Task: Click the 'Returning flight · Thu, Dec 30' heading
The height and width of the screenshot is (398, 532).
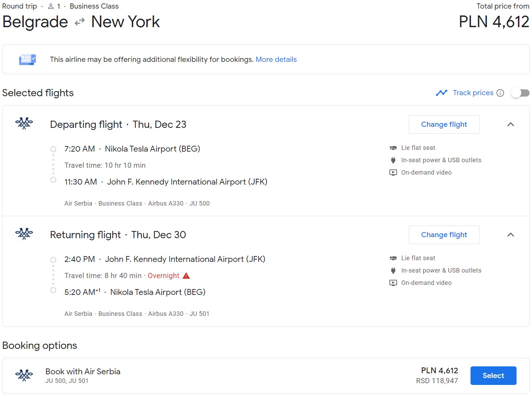Action: [x=118, y=235]
